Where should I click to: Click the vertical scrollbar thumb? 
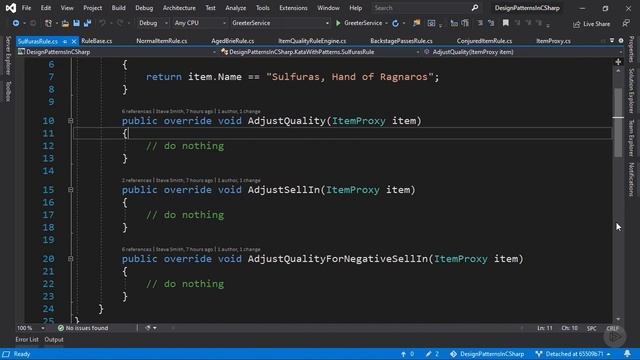click(x=618, y=122)
